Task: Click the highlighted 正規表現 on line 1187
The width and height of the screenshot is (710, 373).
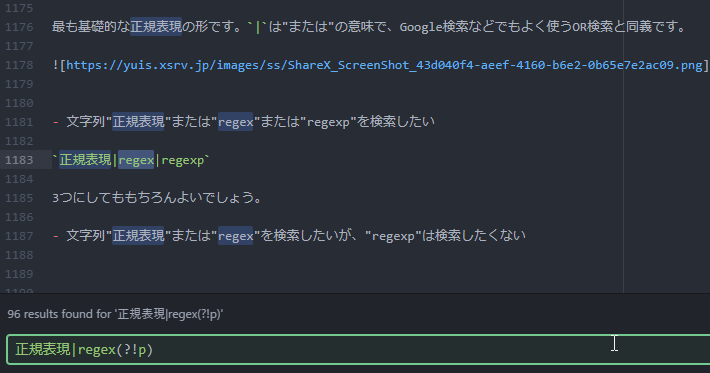Action: point(139,235)
